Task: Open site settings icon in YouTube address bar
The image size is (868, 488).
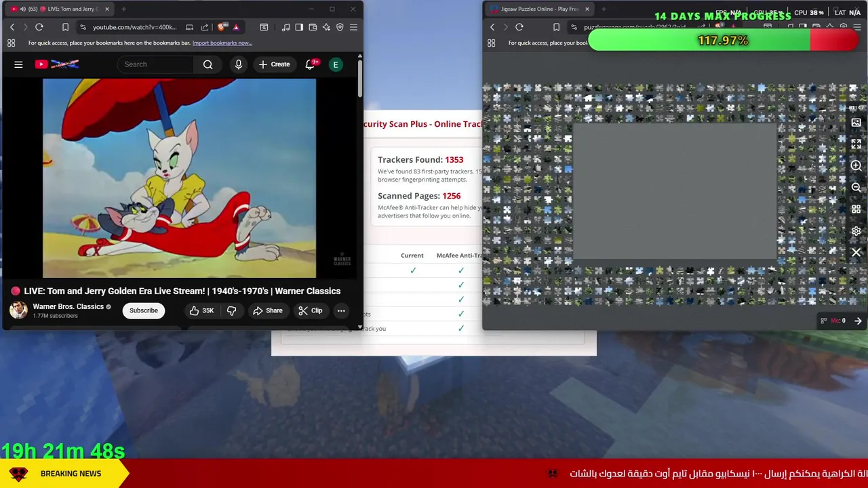Action: [x=83, y=27]
